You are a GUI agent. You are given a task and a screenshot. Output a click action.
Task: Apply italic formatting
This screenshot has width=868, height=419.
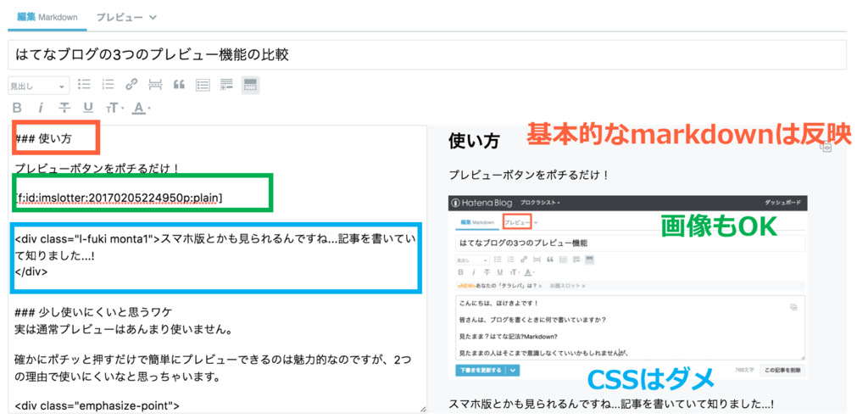(x=41, y=108)
